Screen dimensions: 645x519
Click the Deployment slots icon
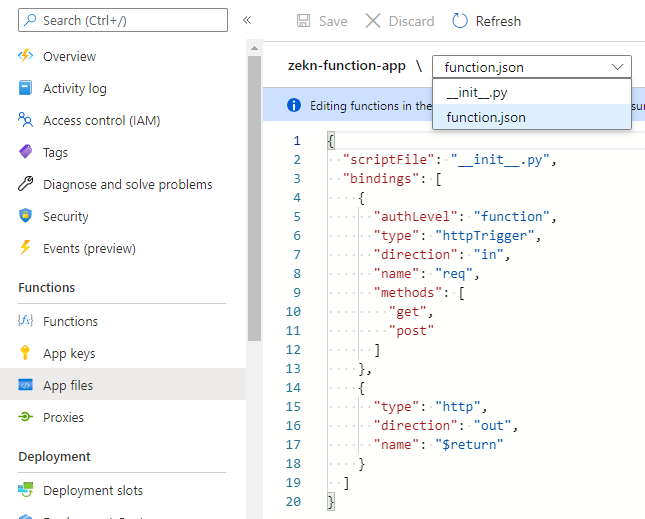point(26,490)
